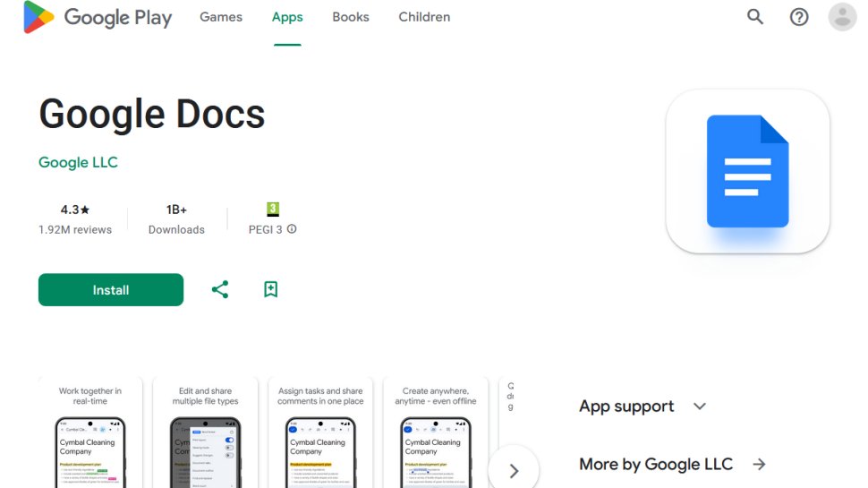The image size is (868, 488).
Task: Open 'Create anywhere, anytime' screenshot
Action: (436, 432)
